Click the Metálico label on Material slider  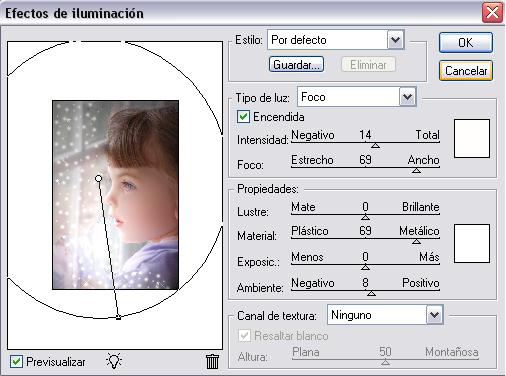tap(419, 231)
